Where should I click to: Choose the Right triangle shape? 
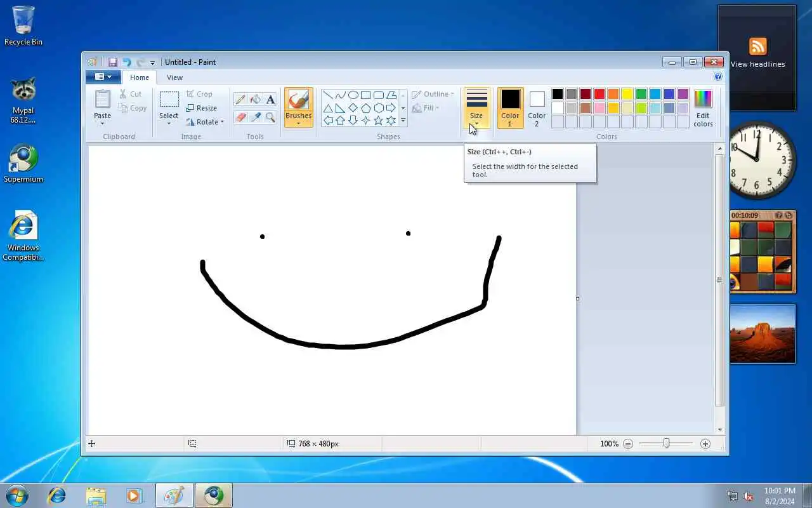point(341,108)
